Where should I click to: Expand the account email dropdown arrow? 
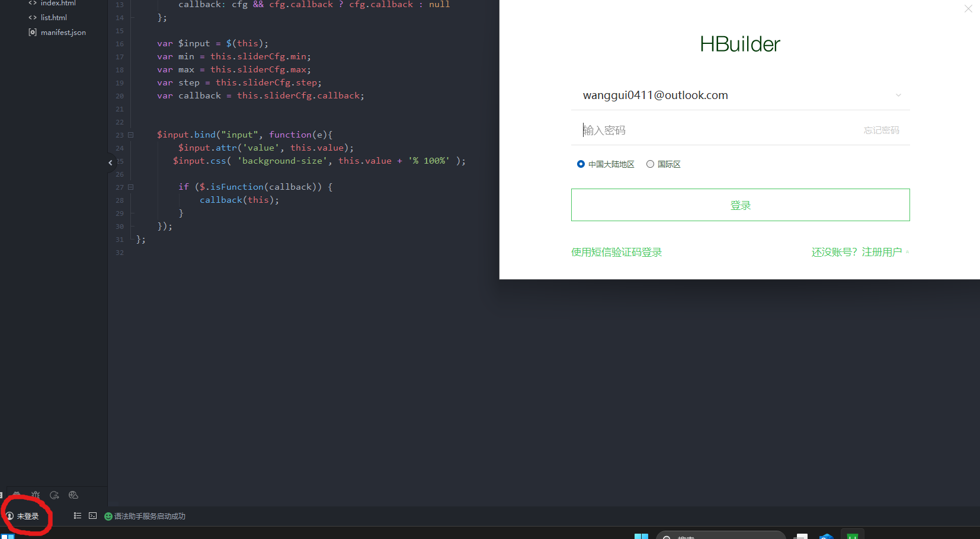tap(898, 95)
